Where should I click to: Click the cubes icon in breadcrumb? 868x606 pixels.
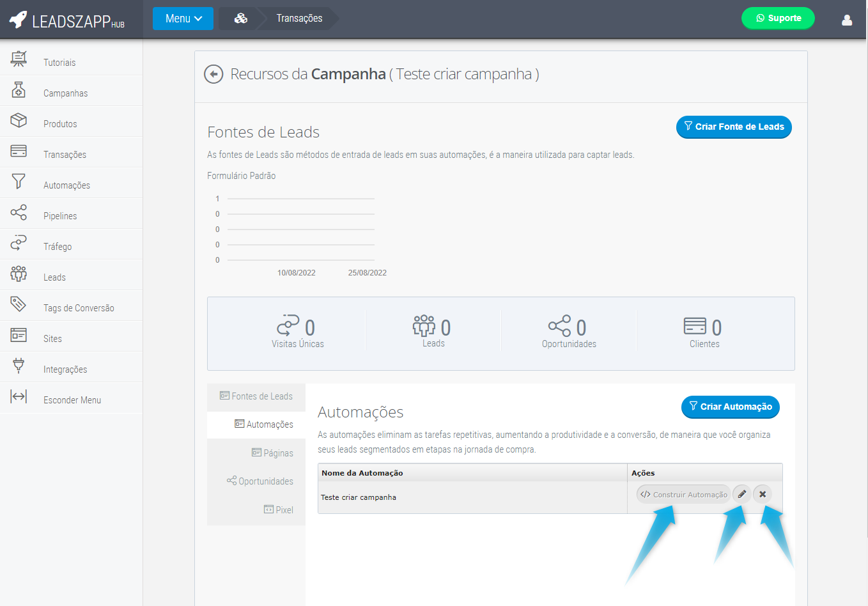[240, 19]
